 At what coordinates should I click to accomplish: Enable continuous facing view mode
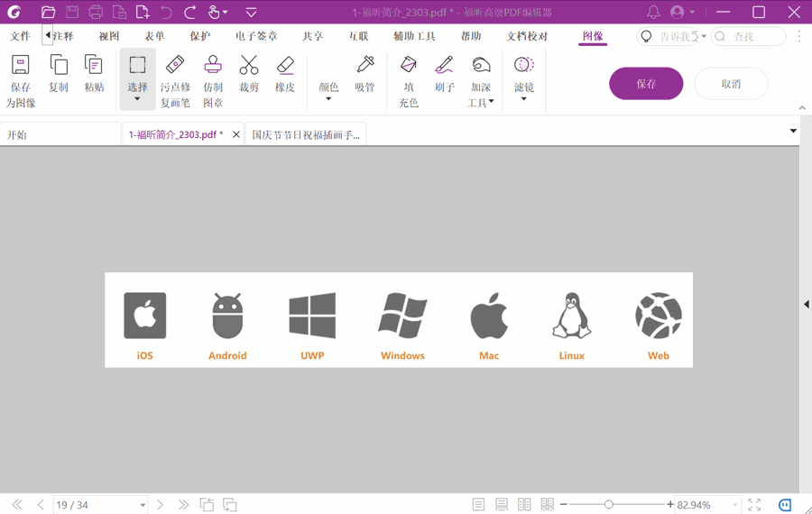(x=547, y=504)
